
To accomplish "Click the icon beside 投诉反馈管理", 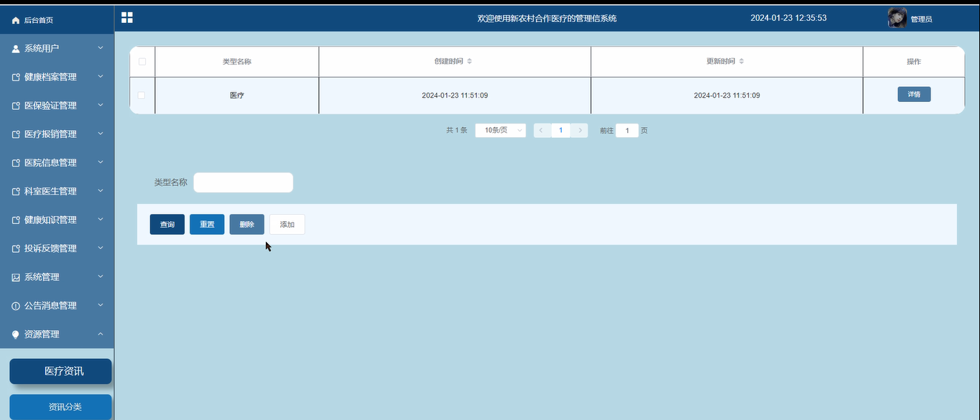I will [x=16, y=249].
